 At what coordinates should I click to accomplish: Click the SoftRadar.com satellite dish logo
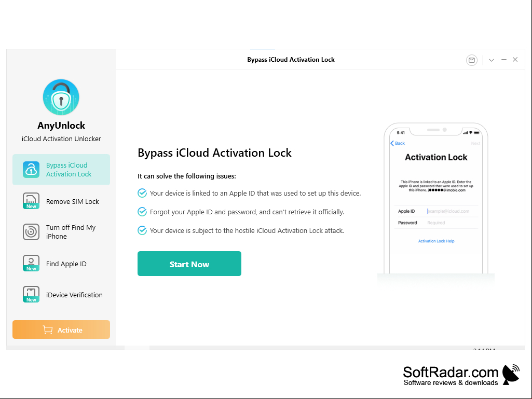[511, 374]
